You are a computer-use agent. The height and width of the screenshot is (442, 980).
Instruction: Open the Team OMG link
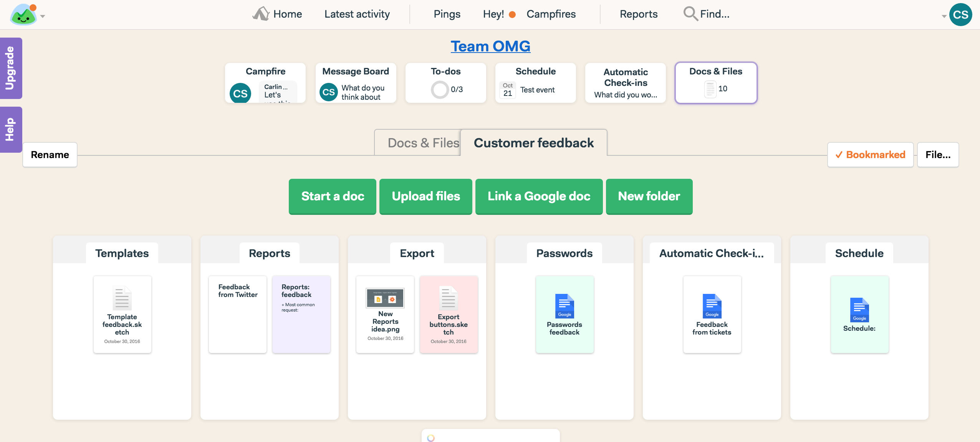coord(490,46)
